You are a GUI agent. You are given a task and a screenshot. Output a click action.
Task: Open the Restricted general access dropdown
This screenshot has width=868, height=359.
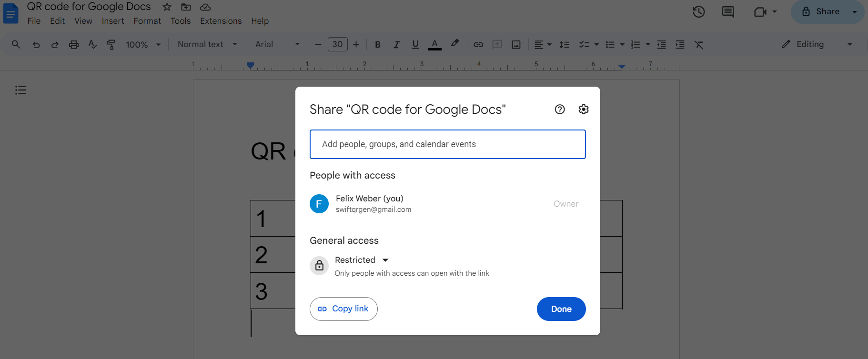click(362, 260)
